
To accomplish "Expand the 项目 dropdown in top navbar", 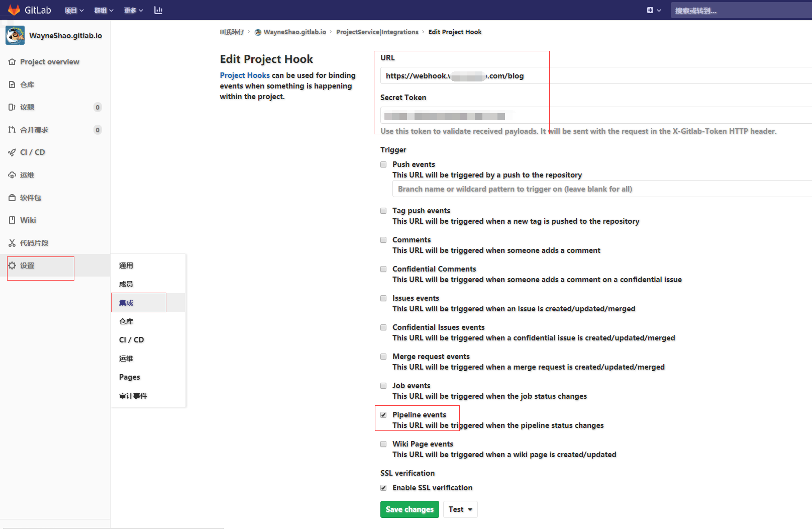I will pos(74,10).
